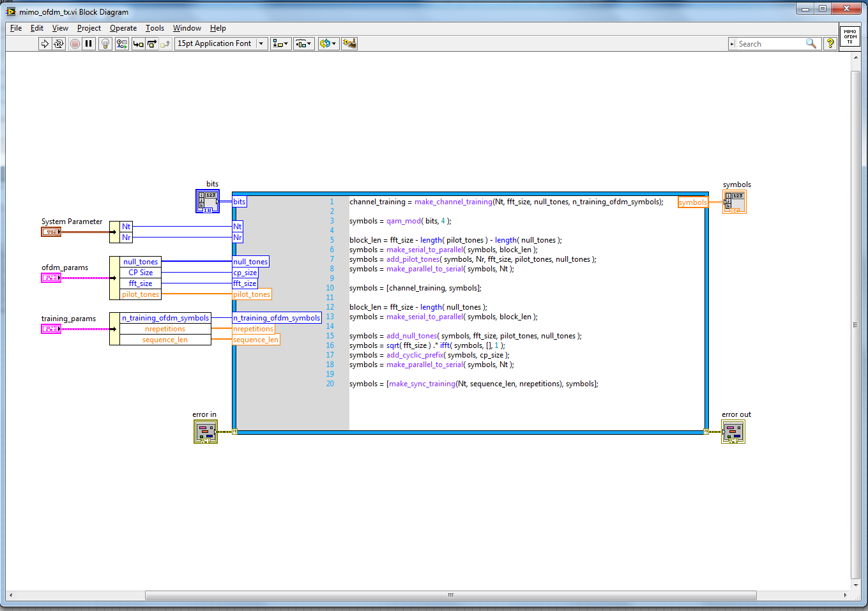
Task: Select the ofdm_params cluster terminal
Action: pyautogui.click(x=51, y=278)
